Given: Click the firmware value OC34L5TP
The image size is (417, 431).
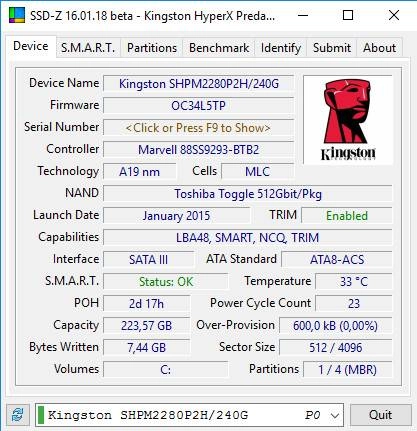Looking at the screenshot, I should 198,106.
